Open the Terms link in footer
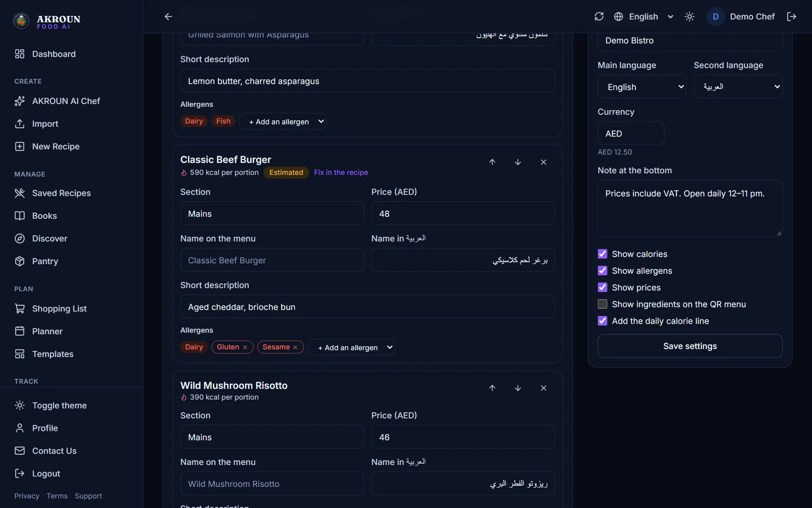 tap(57, 496)
